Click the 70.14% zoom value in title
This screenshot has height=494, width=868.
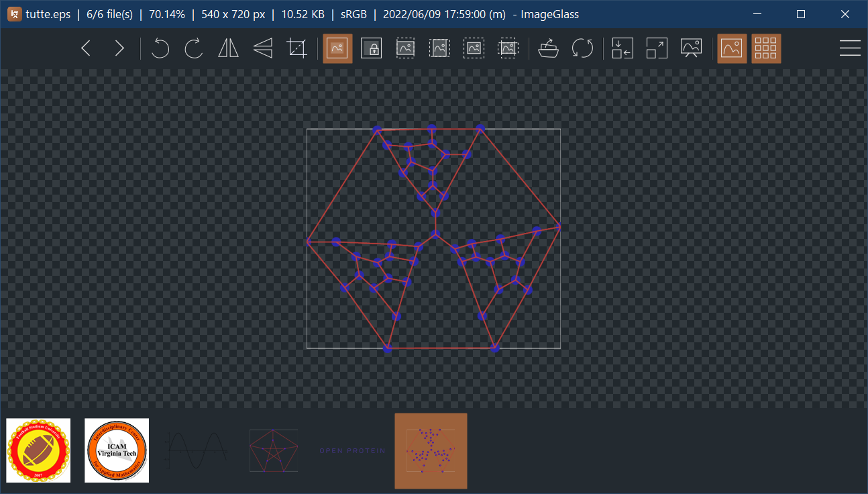167,14
